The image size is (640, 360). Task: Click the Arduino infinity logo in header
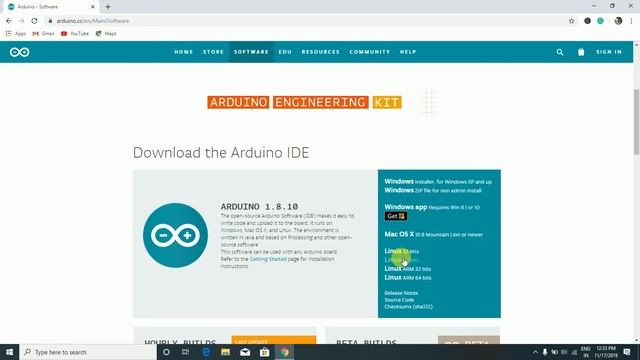[19, 52]
